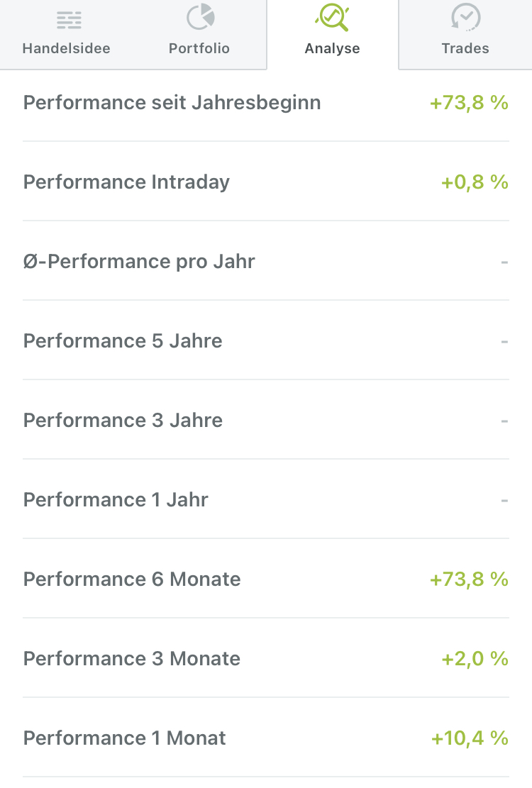
Task: Tap the +73,8 % year-to-date value
Action: pyautogui.click(x=469, y=103)
